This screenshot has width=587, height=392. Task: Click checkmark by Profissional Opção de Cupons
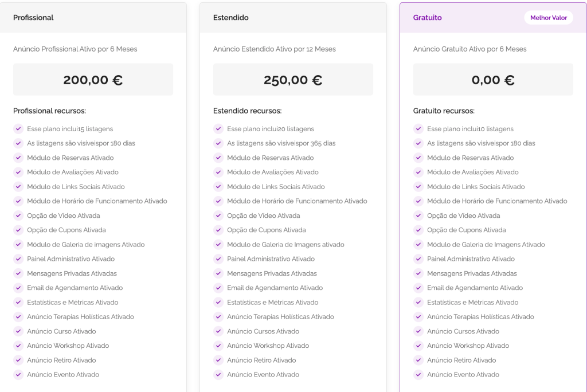pyautogui.click(x=18, y=230)
